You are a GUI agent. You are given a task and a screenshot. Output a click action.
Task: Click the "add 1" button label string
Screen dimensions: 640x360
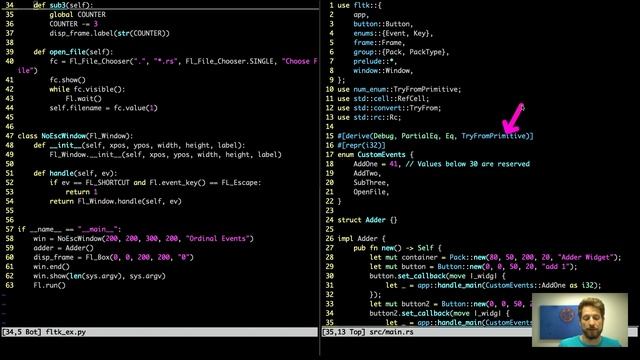[x=556, y=267]
